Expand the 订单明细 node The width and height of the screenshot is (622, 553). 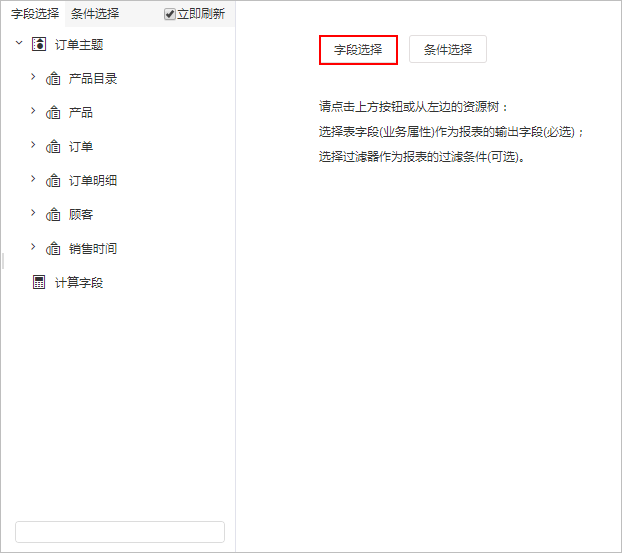(33, 179)
